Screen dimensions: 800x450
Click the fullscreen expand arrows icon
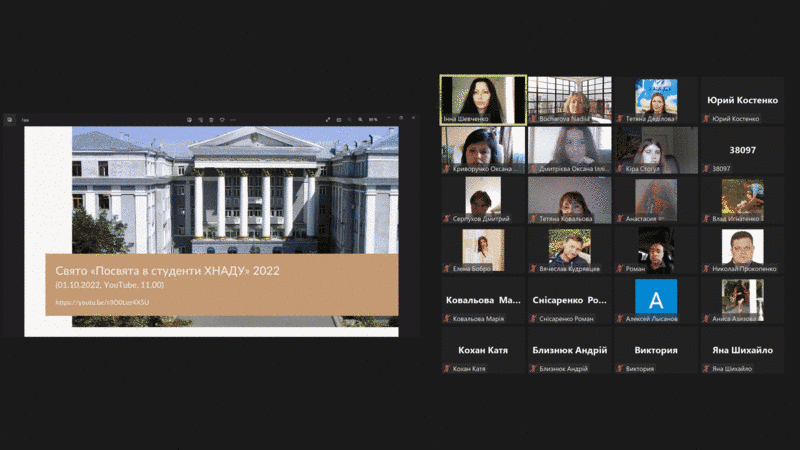point(328,119)
